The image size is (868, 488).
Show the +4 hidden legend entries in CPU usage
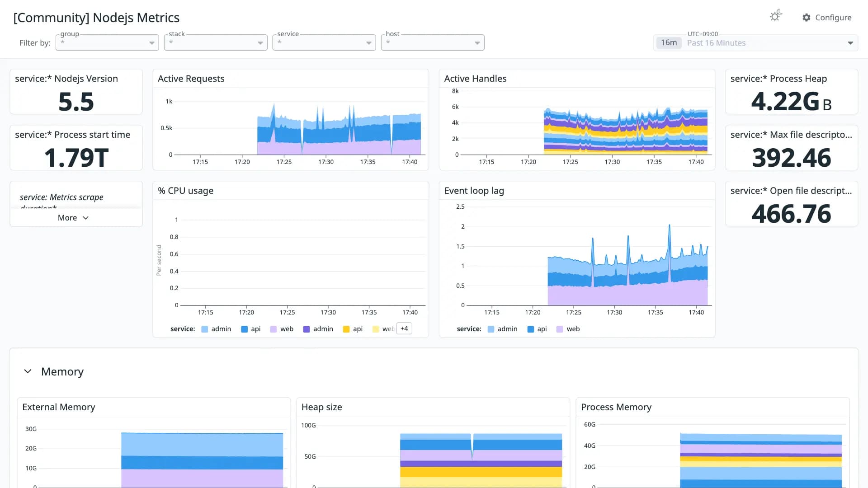pos(404,328)
